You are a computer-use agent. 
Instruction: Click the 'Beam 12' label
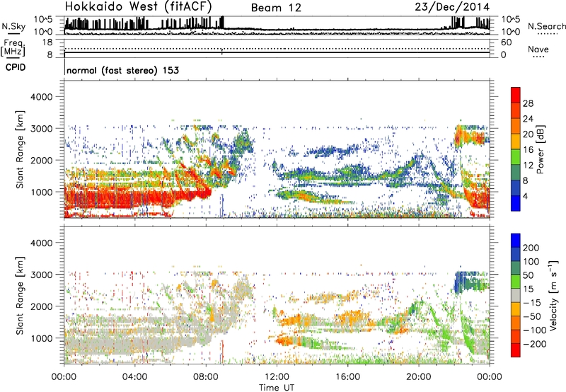pos(276,8)
